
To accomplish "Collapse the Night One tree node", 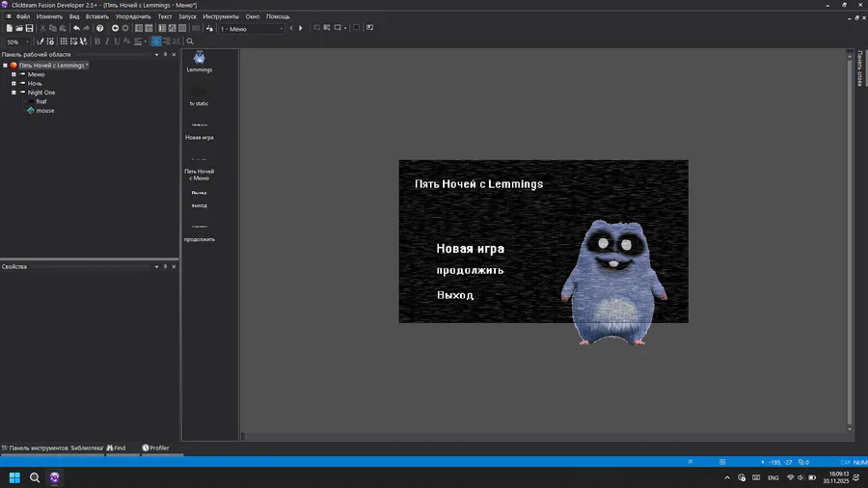I will (x=14, y=93).
